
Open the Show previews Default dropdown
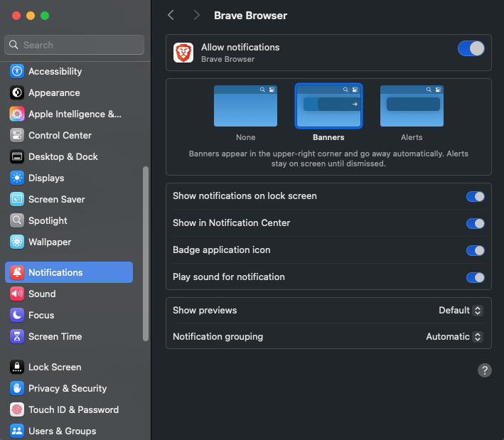(461, 310)
